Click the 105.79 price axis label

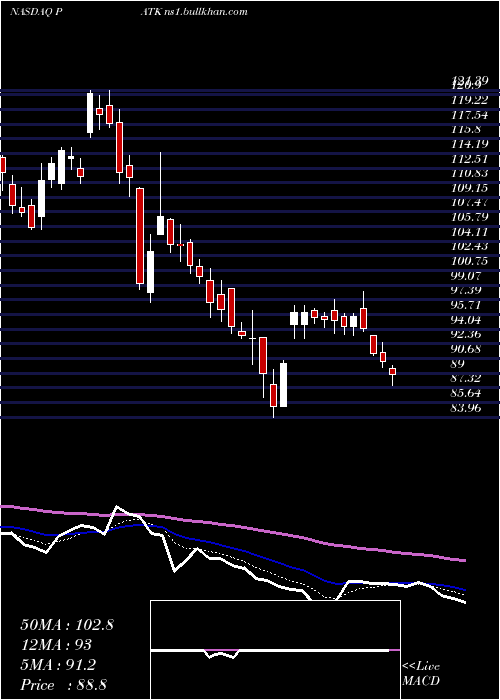click(469, 217)
